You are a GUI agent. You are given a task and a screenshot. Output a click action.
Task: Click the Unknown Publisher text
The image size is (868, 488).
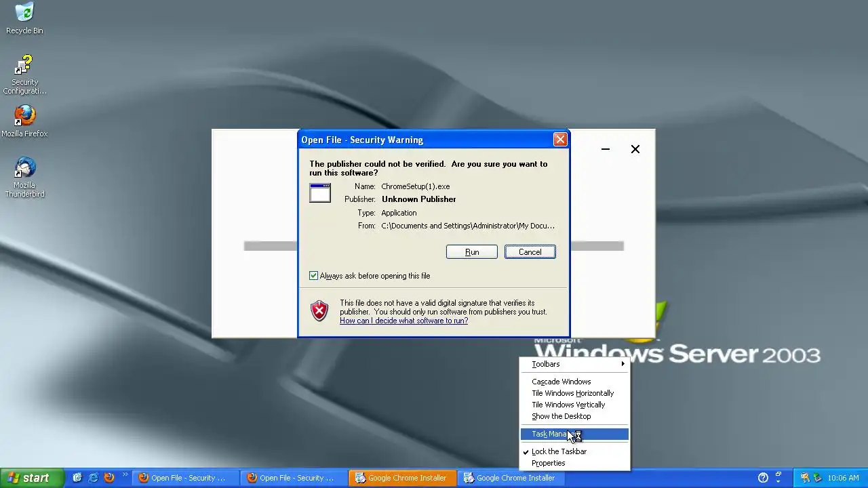[x=418, y=199]
